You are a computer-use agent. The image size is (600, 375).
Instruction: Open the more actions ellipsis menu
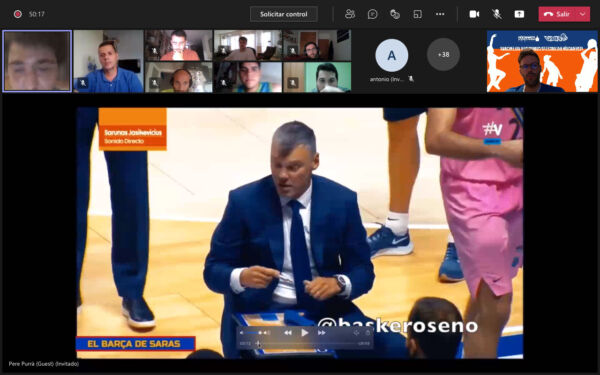440,14
